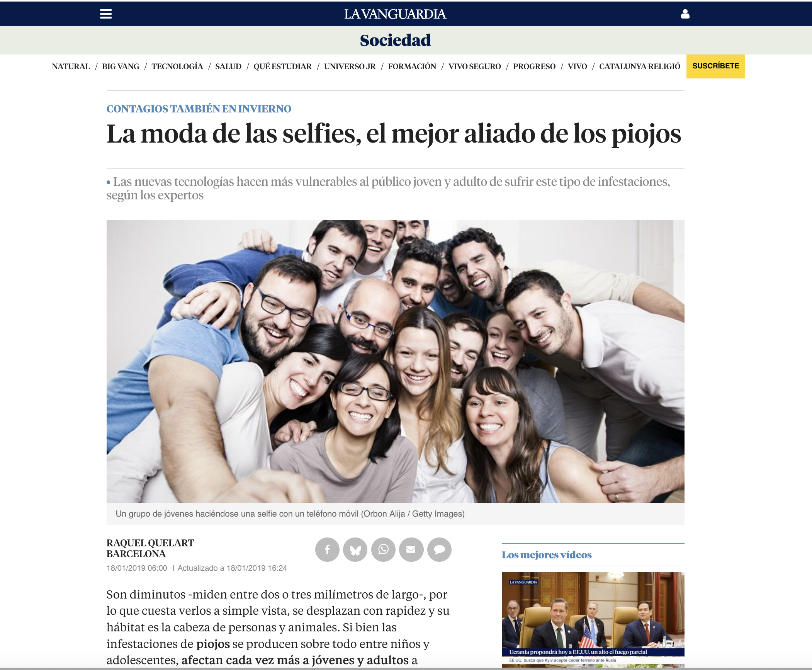Screen dimensions: 812x670
Task: Open Qué Estudiar in navigation
Action: click(x=283, y=66)
